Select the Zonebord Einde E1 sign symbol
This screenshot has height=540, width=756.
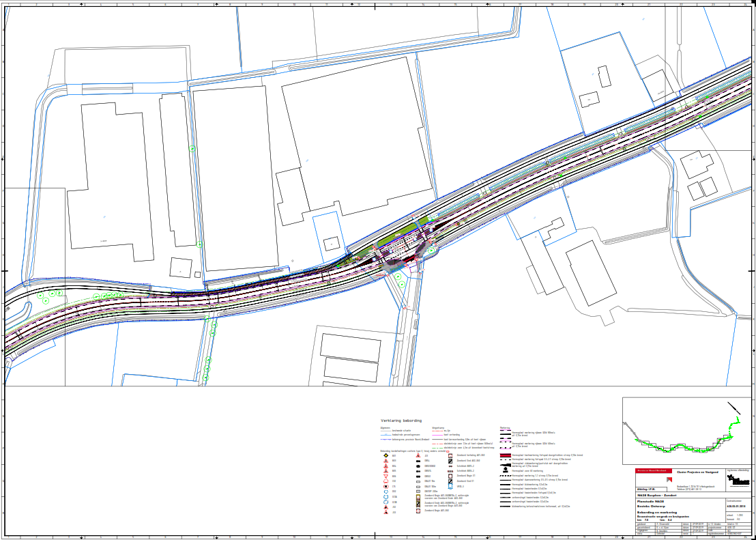(450, 481)
